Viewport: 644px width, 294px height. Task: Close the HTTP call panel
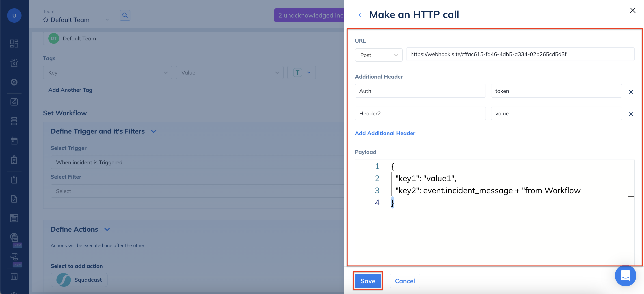(633, 10)
